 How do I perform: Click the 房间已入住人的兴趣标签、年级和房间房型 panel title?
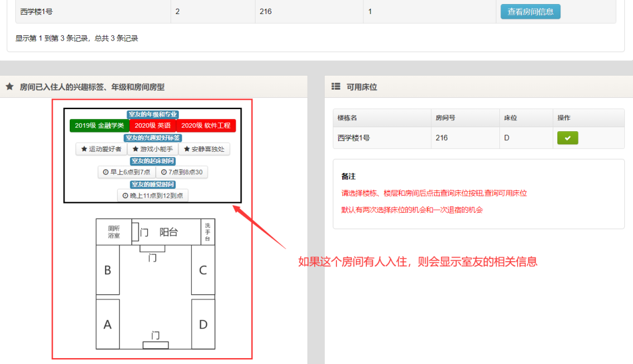92,87
